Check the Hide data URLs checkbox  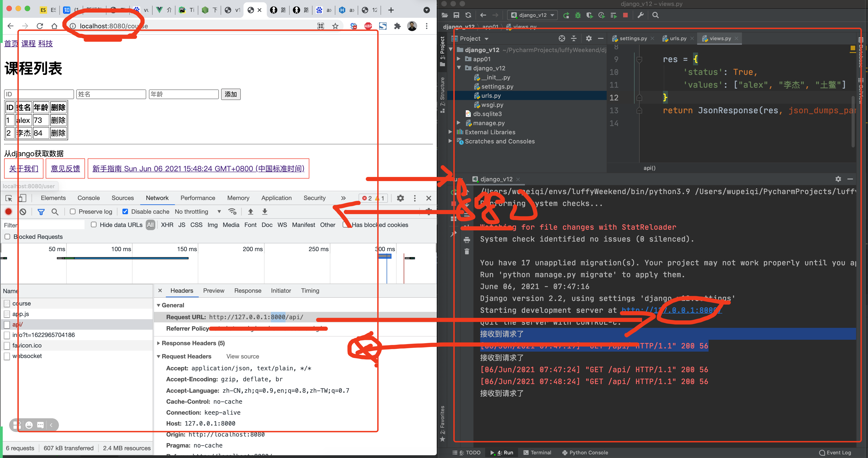(94, 225)
